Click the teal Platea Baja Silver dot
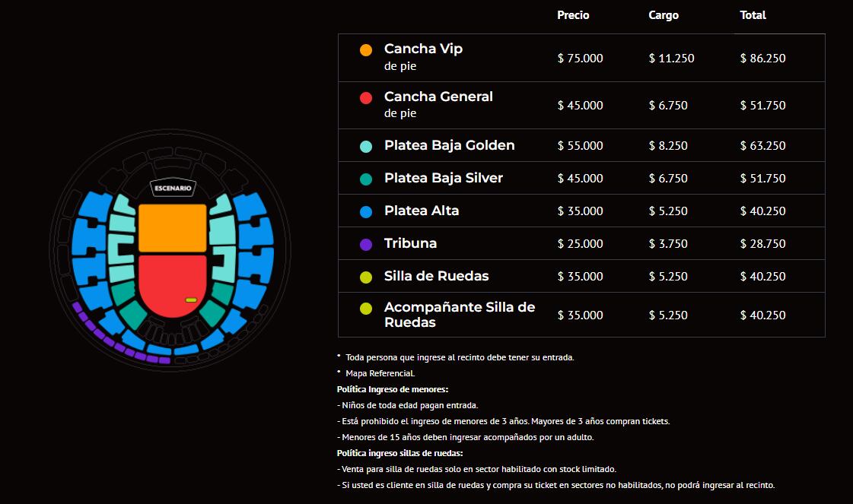Image resolution: width=853 pixels, height=504 pixels. coord(366,179)
